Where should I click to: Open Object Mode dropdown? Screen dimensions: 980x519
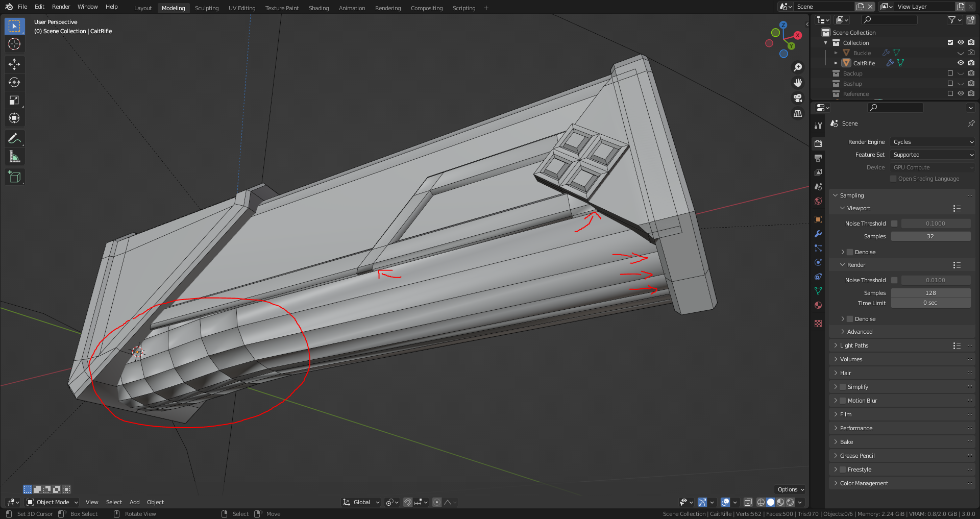point(52,502)
